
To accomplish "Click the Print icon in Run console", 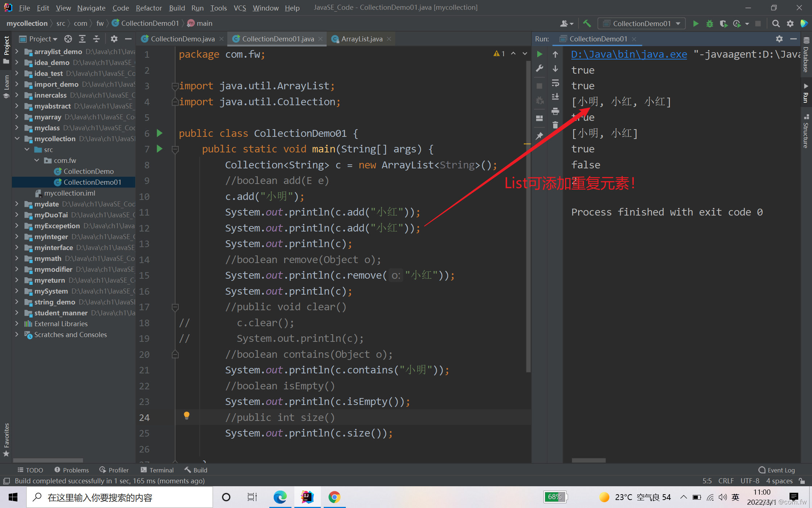I will click(555, 111).
